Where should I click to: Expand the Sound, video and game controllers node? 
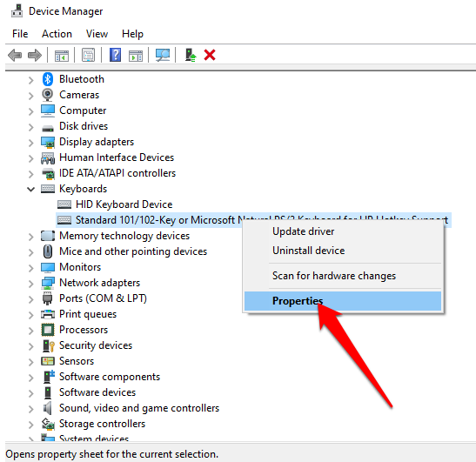[30, 409]
